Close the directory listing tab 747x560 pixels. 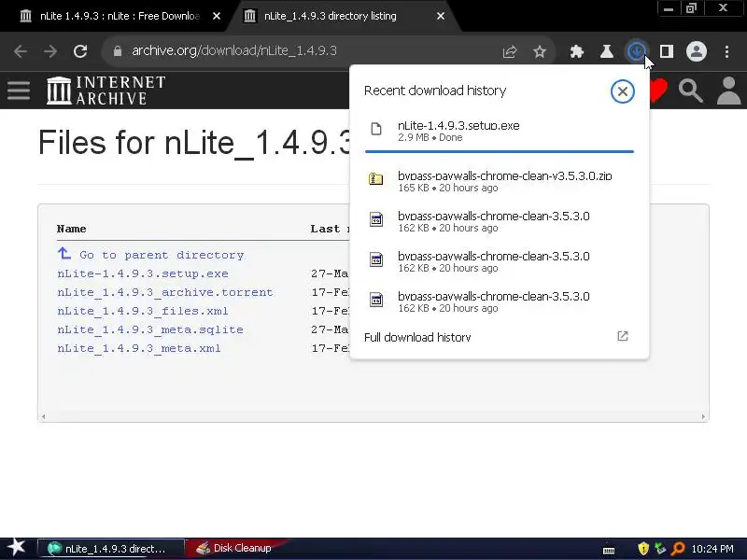441,16
